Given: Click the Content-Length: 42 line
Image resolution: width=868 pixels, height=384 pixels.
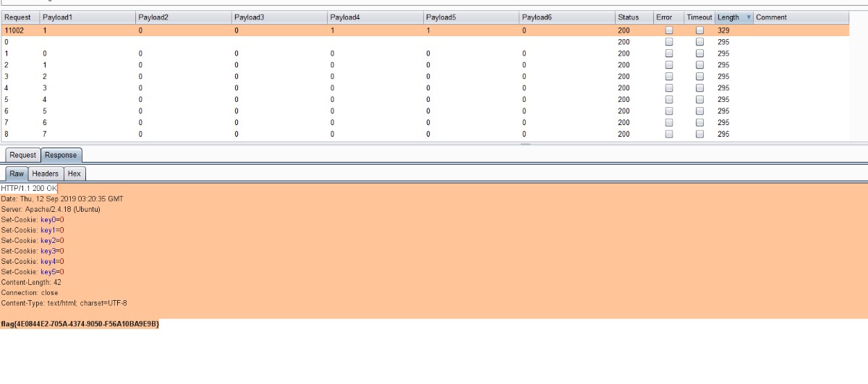Looking at the screenshot, I should tap(31, 282).
